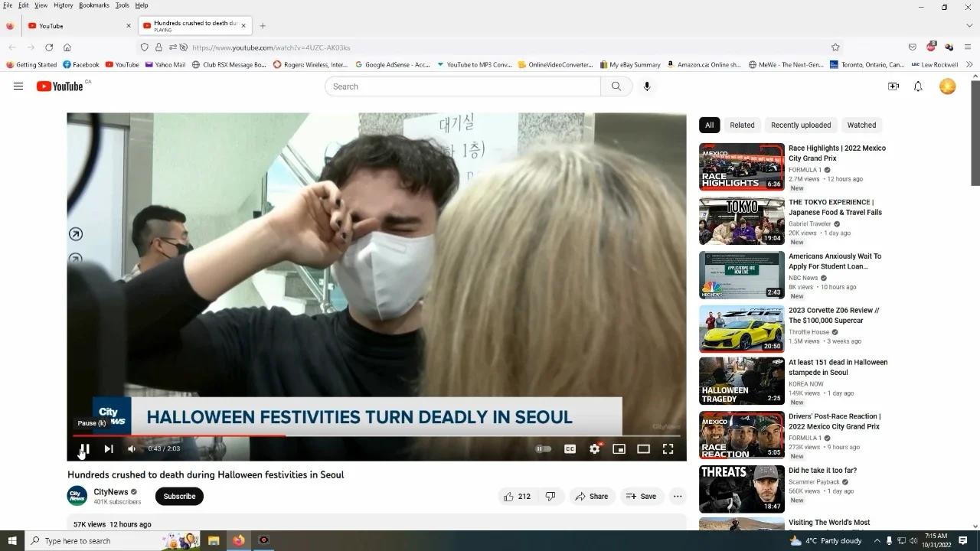
Task: Click the YouTube search magnifier button
Action: (x=616, y=86)
